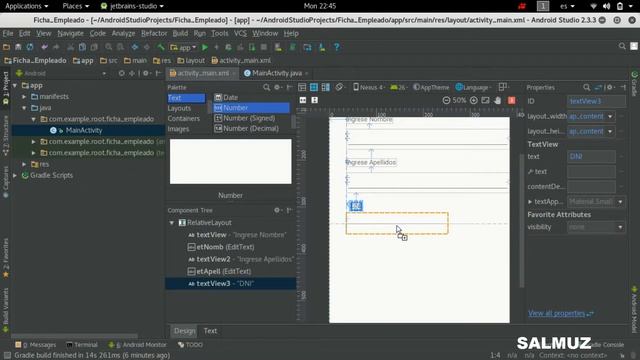Switch to Design surface view icon
The height and width of the screenshot is (360, 640).
[x=302, y=87]
